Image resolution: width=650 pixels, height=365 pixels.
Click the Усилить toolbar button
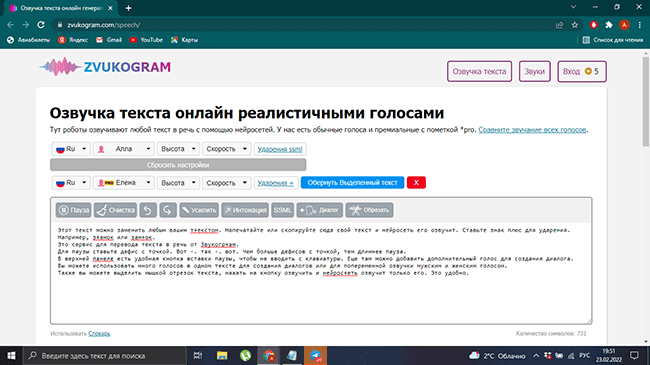coord(199,210)
